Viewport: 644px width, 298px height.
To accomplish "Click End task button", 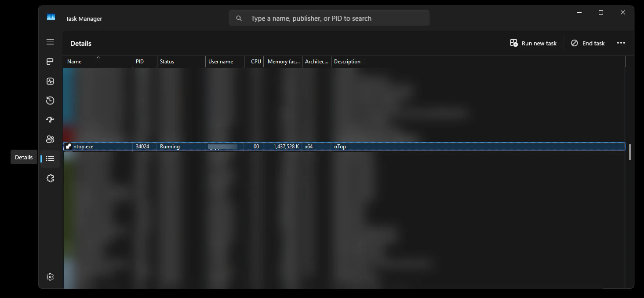I will [588, 43].
